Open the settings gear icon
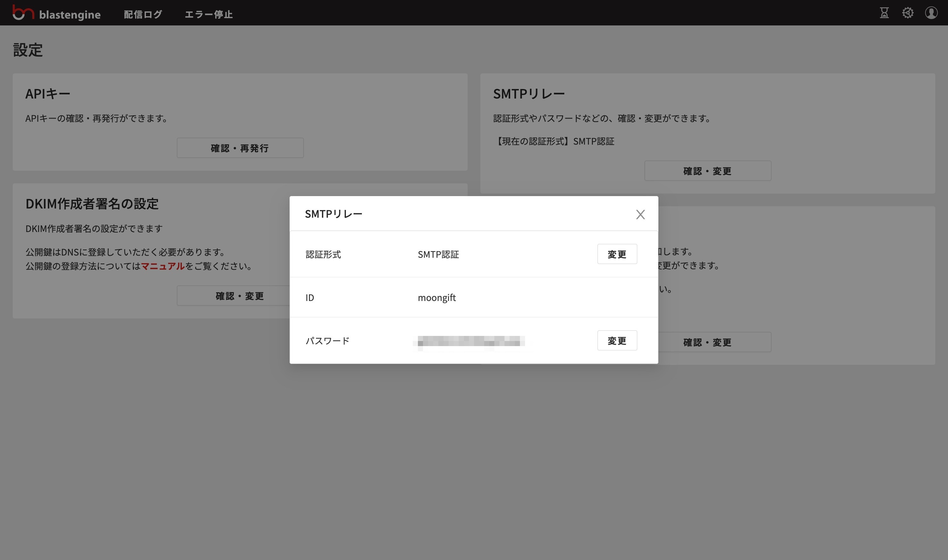Screen dimensions: 948x560 (x=908, y=13)
